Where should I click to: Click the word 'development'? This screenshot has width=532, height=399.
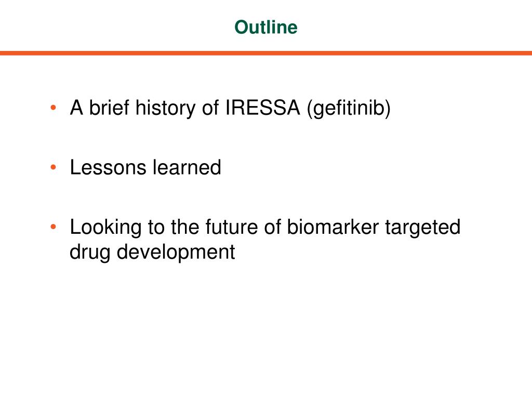(x=176, y=253)
